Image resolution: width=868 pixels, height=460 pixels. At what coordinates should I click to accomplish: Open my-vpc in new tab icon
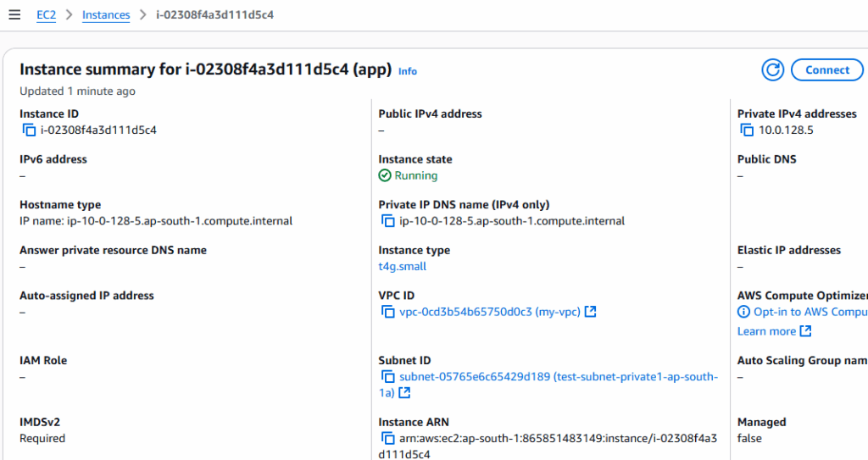[591, 312]
